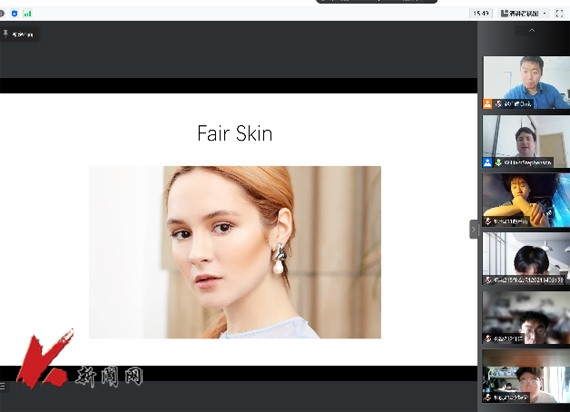Click the shared Fair Skin slide photo
570x412 pixels.
[235, 252]
